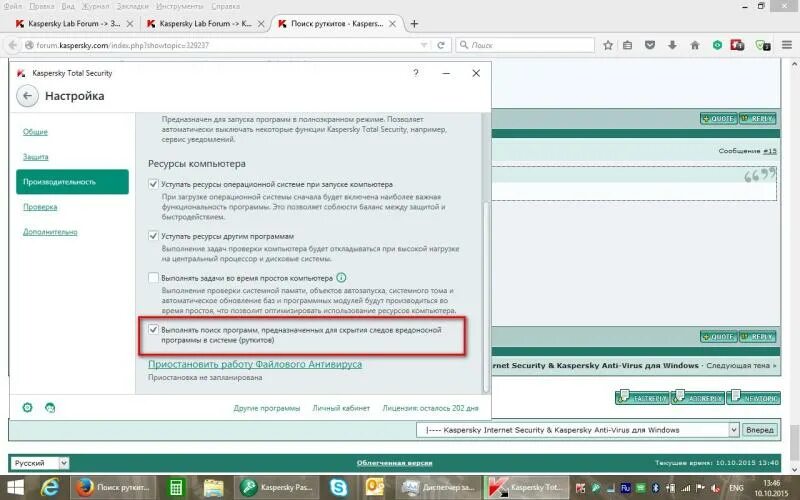The image size is (800, 500).
Task: Bookmark this page with star icon
Action: point(608,45)
